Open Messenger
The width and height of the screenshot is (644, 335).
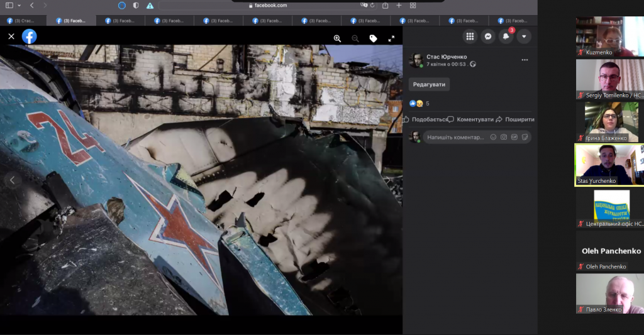(x=488, y=36)
